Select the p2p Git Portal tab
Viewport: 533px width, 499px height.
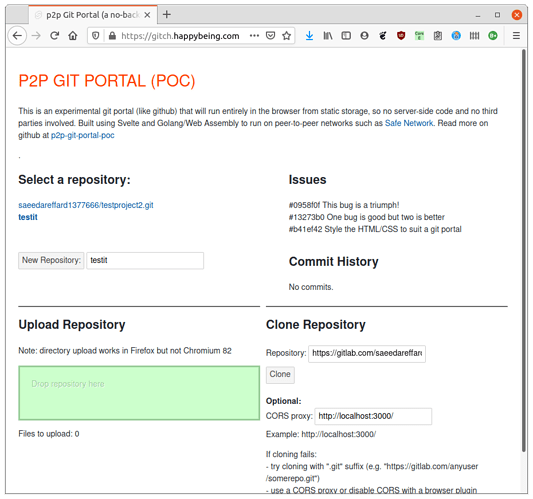93,15
